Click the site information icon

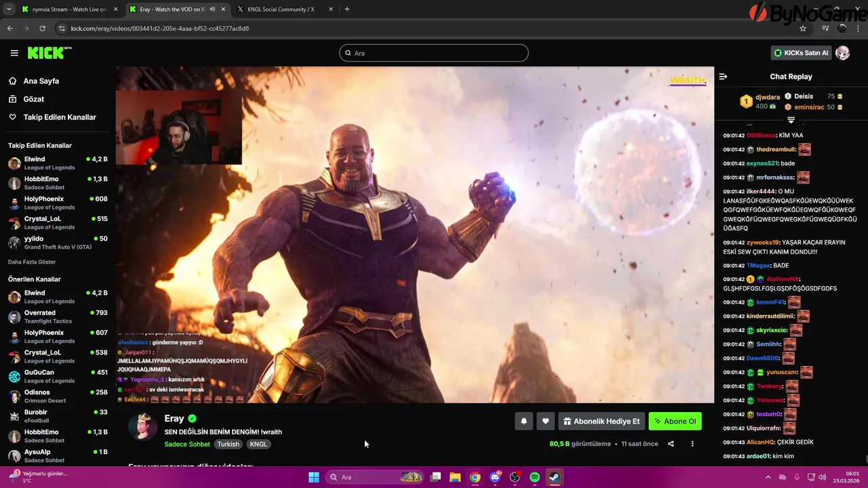click(x=62, y=28)
